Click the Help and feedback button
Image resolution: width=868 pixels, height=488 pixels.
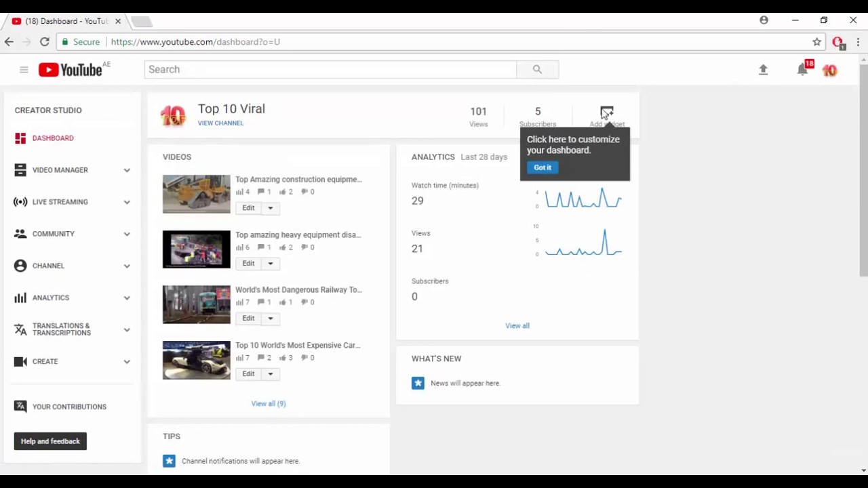coord(50,441)
